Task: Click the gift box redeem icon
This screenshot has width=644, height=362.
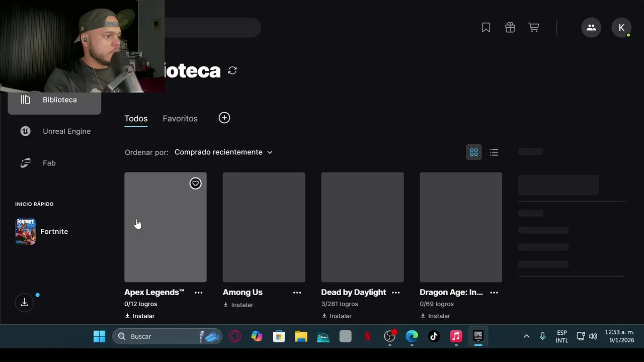Action: pyautogui.click(x=510, y=28)
